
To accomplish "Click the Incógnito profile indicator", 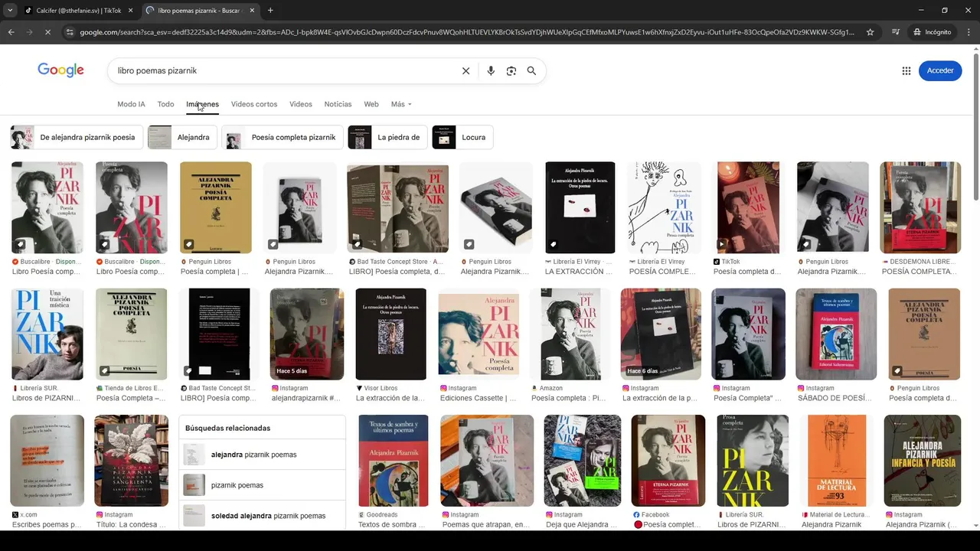I will point(932,32).
